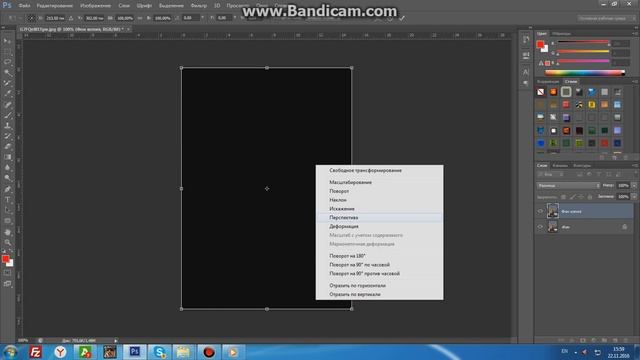Image resolution: width=640 pixels, height=360 pixels.
Task: Open the fill percentage dropdown arrow
Action: pos(634,197)
